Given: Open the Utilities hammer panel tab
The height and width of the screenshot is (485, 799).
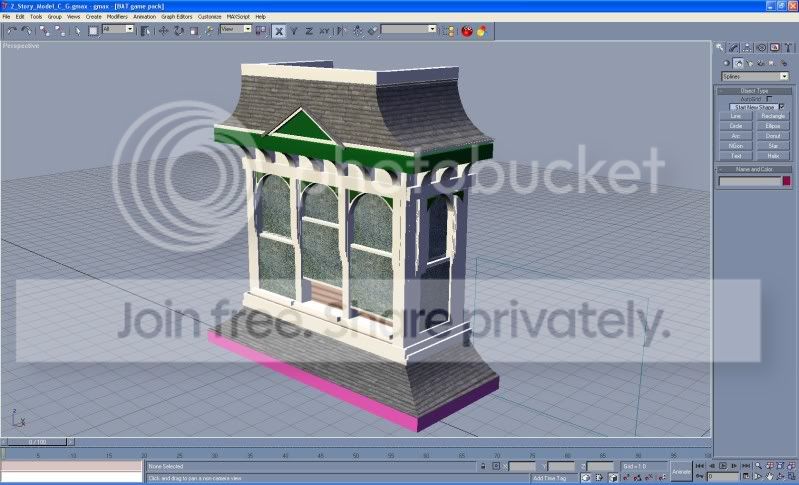Looking at the screenshot, I should pos(788,47).
